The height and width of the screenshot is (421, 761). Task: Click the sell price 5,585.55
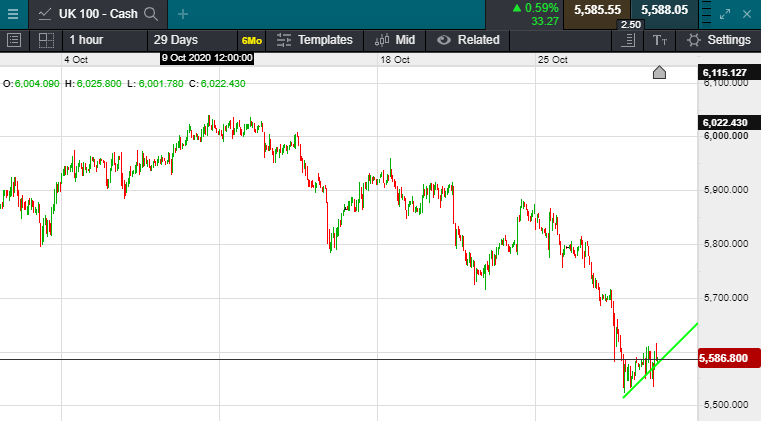[597, 9]
